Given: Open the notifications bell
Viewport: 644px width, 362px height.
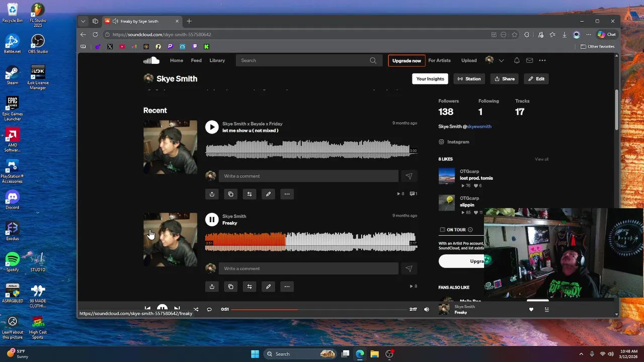Looking at the screenshot, I should [517, 60].
